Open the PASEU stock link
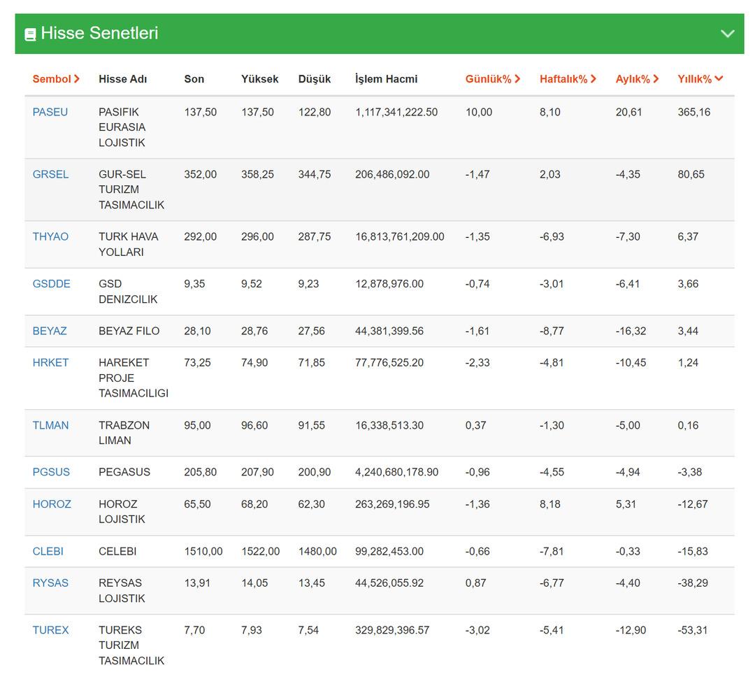Image resolution: width=755 pixels, height=700 pixels. [x=50, y=112]
